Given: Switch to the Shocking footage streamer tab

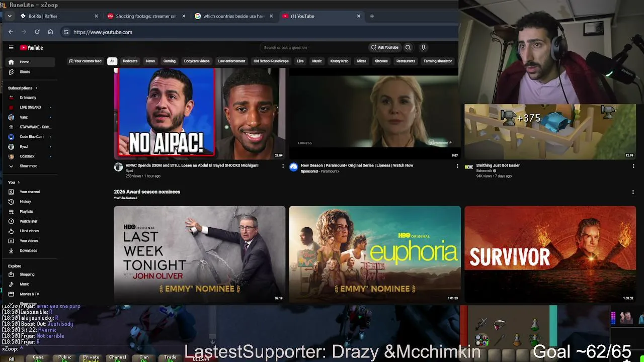Looking at the screenshot, I should (146, 16).
